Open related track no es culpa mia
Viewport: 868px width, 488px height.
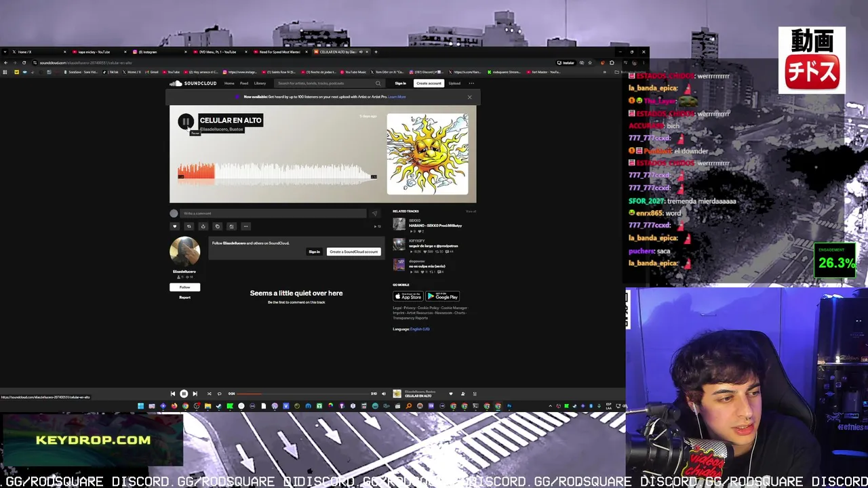(x=427, y=266)
